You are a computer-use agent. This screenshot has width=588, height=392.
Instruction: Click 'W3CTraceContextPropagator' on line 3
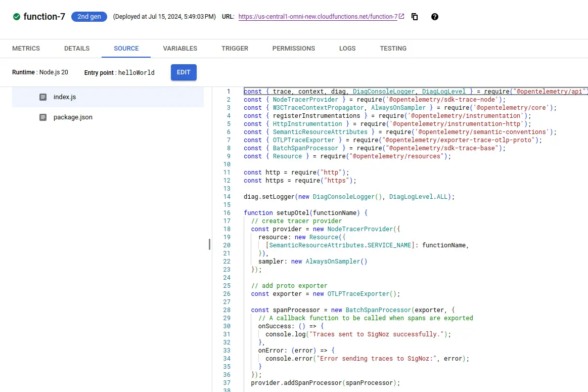pyautogui.click(x=318, y=108)
